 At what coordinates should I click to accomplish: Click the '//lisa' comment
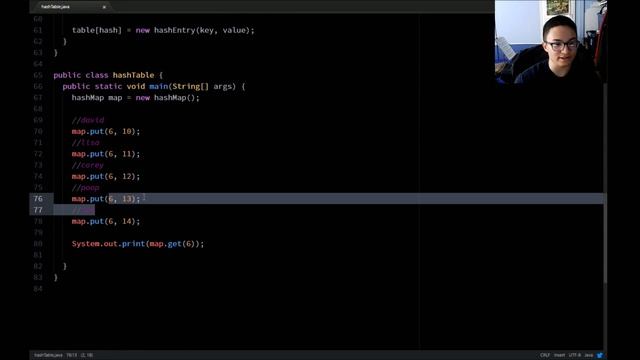[x=86, y=142]
